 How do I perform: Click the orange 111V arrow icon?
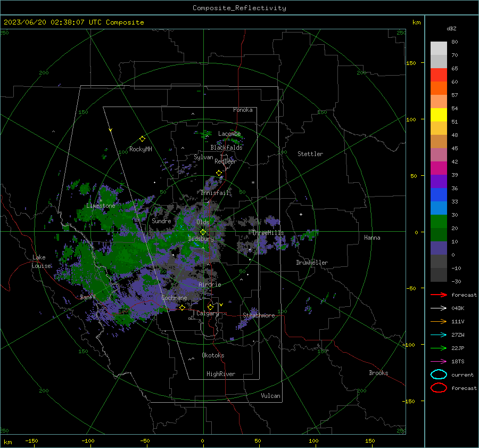(439, 321)
